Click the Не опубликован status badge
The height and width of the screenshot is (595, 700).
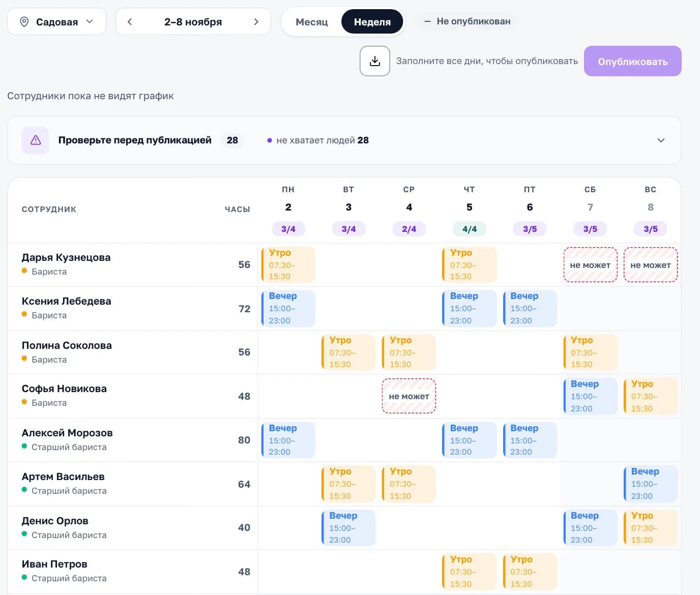click(x=468, y=21)
